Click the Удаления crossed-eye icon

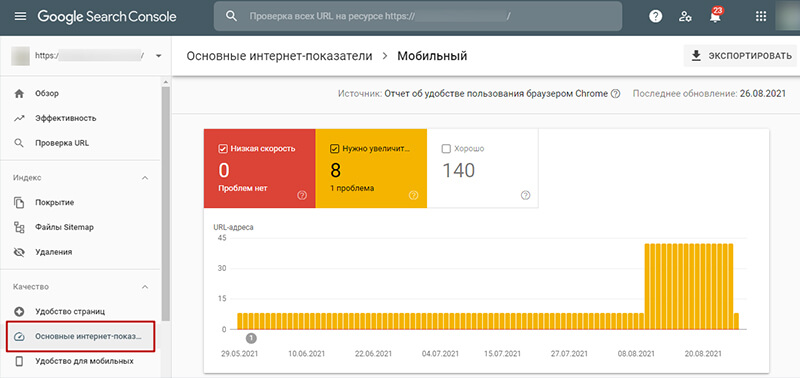tap(19, 252)
